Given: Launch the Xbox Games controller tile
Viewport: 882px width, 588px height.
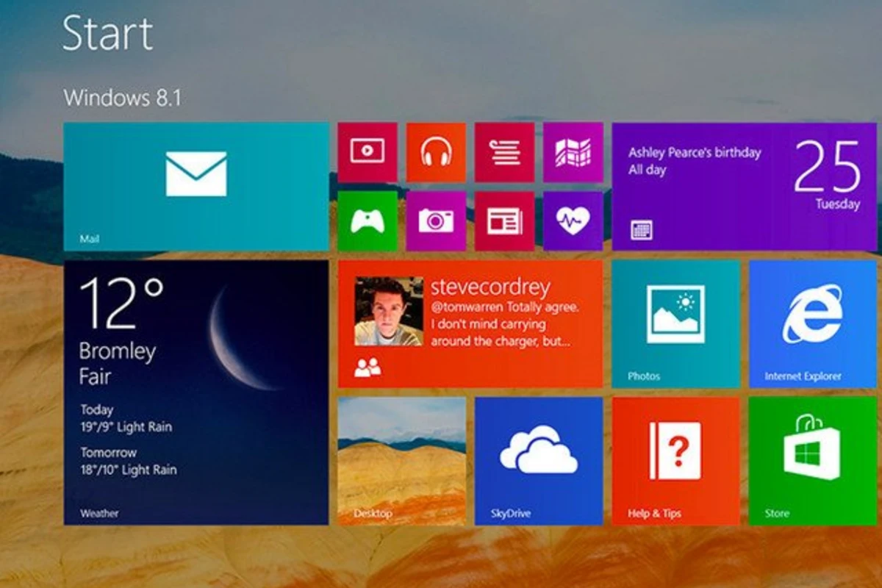Looking at the screenshot, I should click(367, 221).
